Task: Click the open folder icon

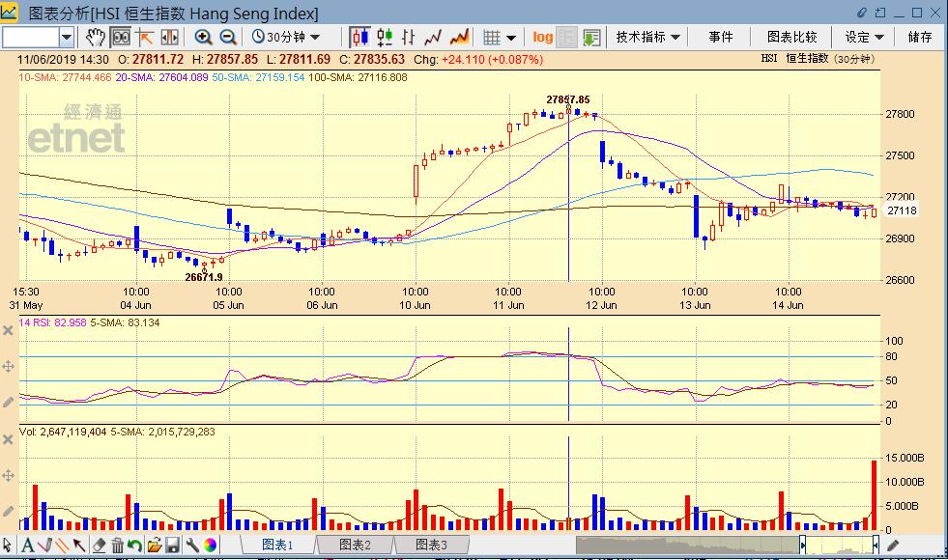Action: pos(155,546)
